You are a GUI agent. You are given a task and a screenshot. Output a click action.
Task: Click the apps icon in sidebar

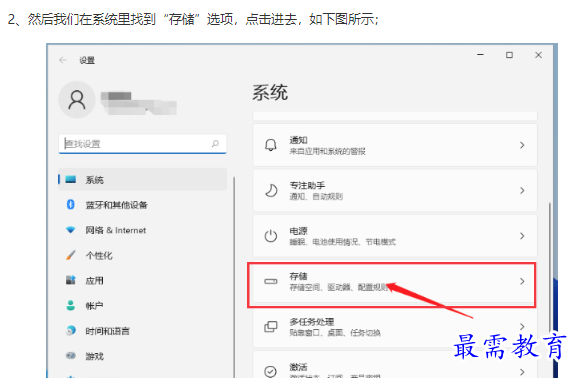[x=70, y=280]
